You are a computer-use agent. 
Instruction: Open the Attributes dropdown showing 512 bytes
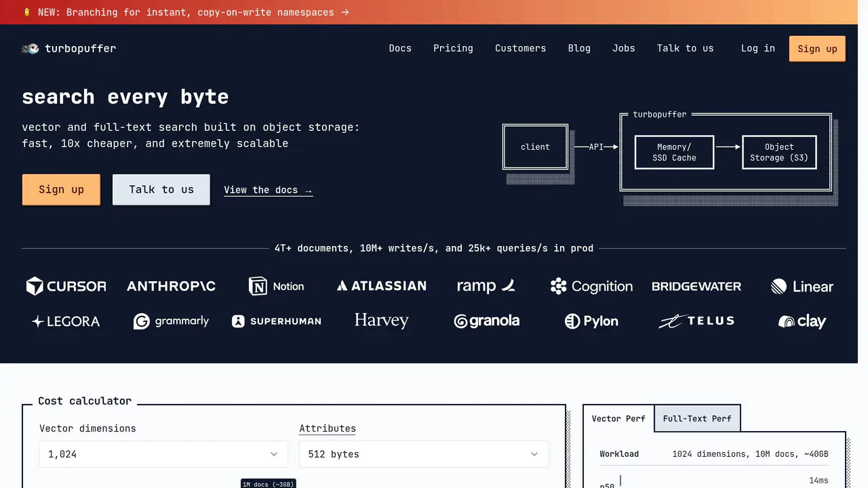(x=424, y=454)
